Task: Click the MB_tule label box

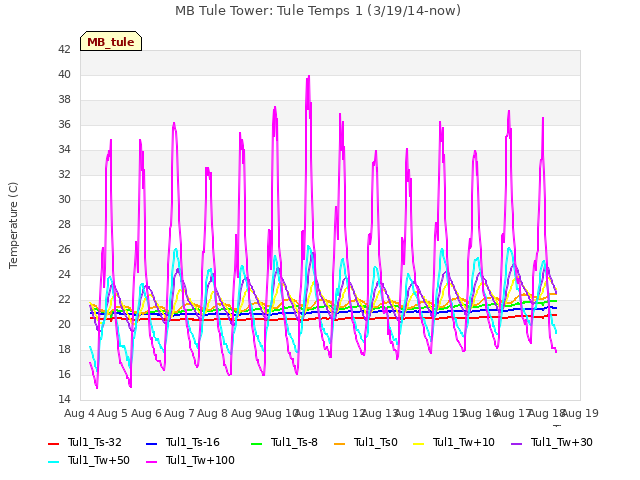Action: click(x=111, y=41)
